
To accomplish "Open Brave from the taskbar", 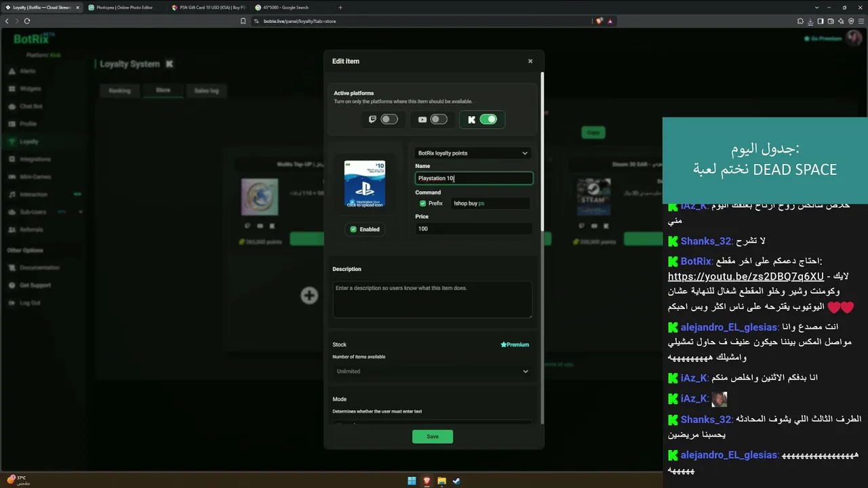I will 427,481.
